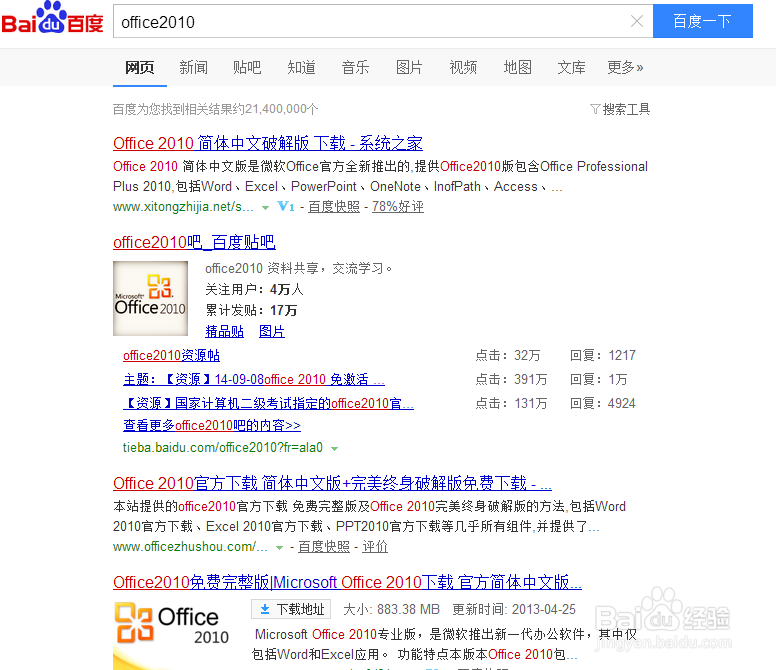This screenshot has height=670, width=776.
Task: Click the text 回复: 1万
Action: coord(599,379)
